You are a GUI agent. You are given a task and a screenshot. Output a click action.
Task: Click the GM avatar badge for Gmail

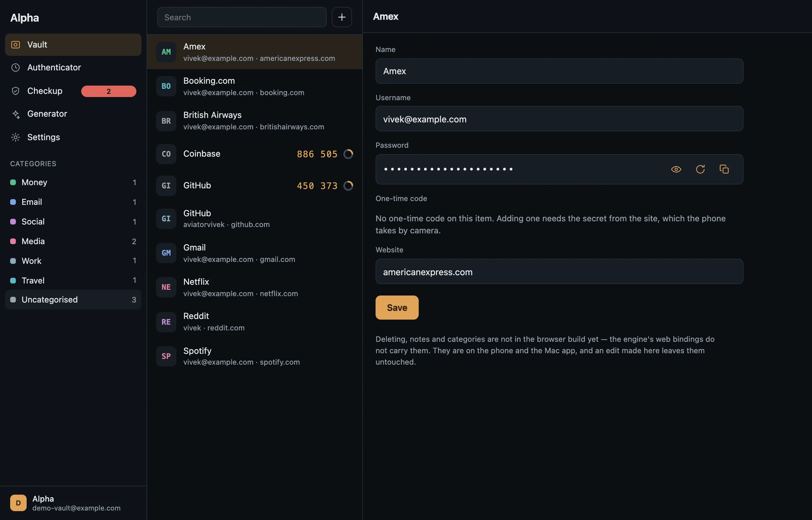(x=166, y=253)
